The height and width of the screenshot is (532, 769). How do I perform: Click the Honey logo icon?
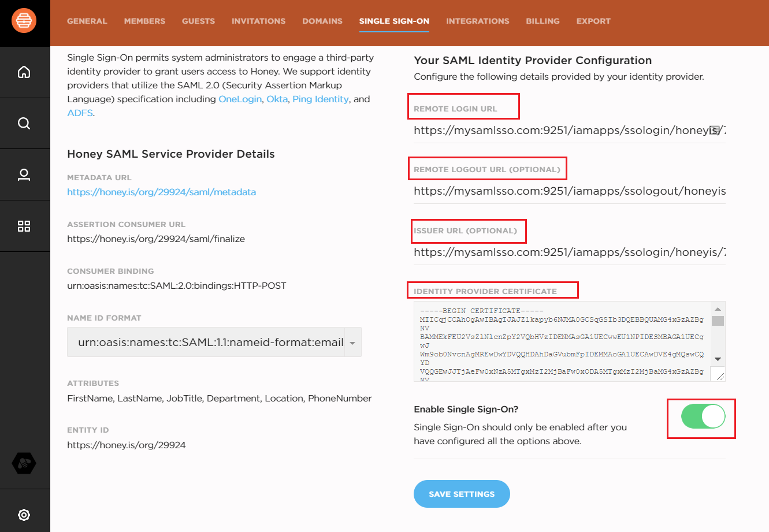click(x=24, y=21)
